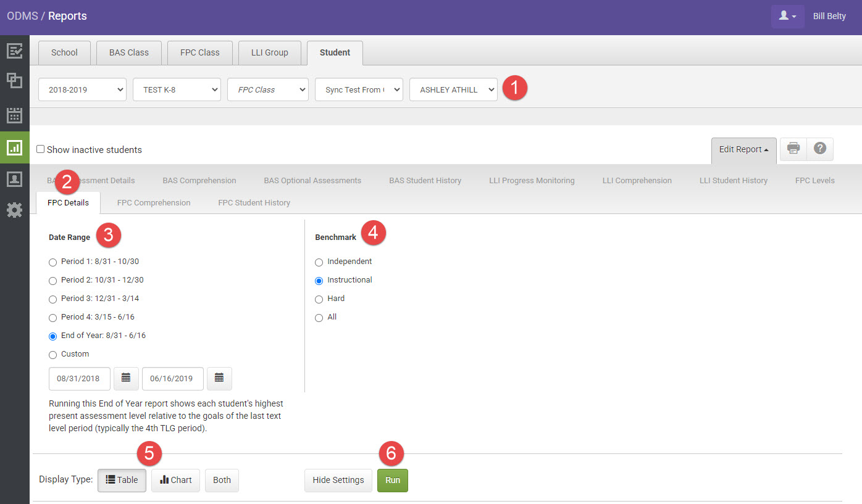Open the start date calendar picker
The width and height of the screenshot is (862, 504).
(x=126, y=379)
